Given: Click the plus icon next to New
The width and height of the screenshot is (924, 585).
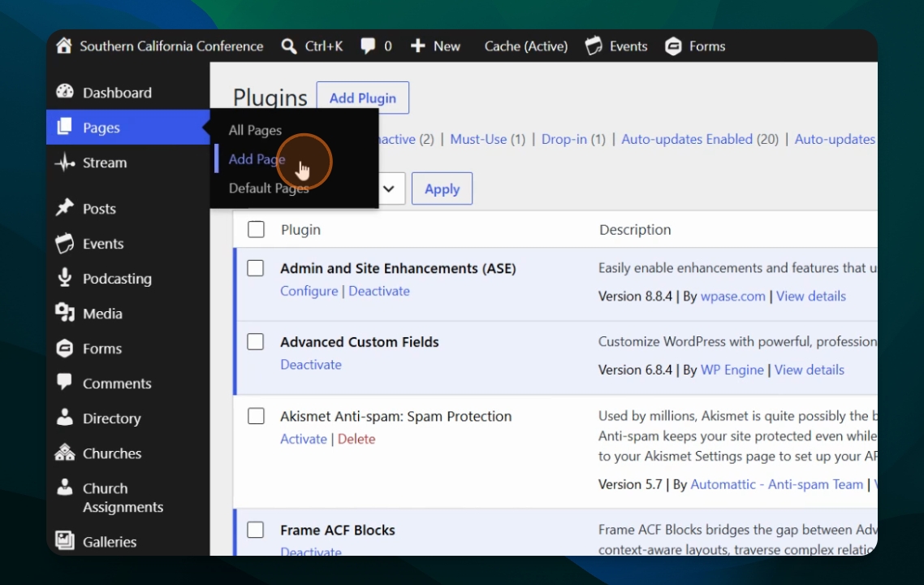Looking at the screenshot, I should (x=418, y=46).
